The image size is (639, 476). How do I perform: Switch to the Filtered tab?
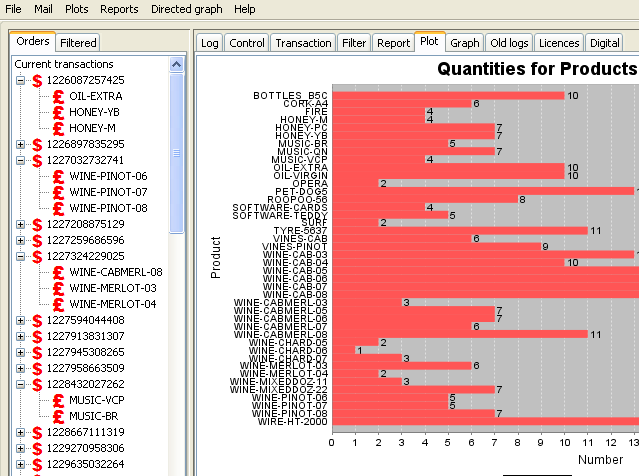click(78, 43)
